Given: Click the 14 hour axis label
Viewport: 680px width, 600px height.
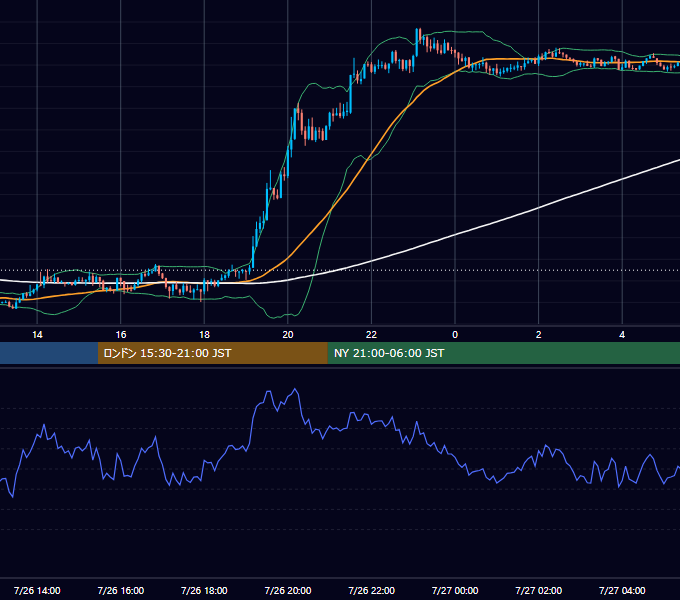Looking at the screenshot, I should point(37,335).
